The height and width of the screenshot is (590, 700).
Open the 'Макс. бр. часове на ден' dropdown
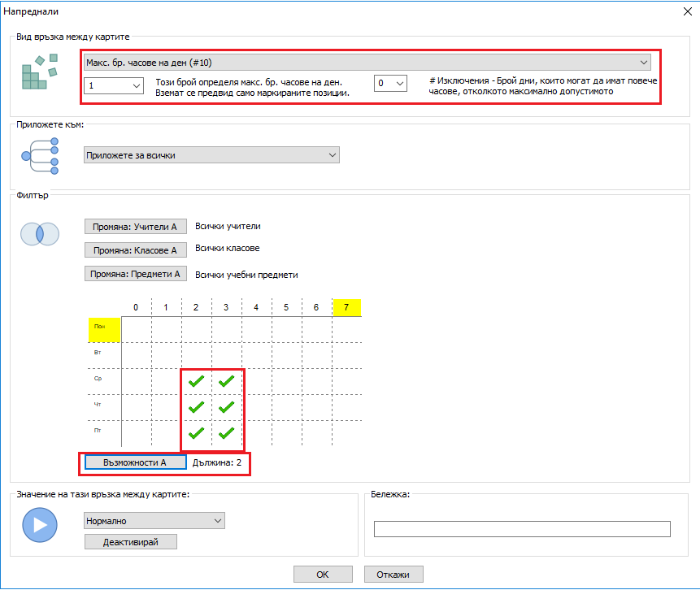coord(367,62)
